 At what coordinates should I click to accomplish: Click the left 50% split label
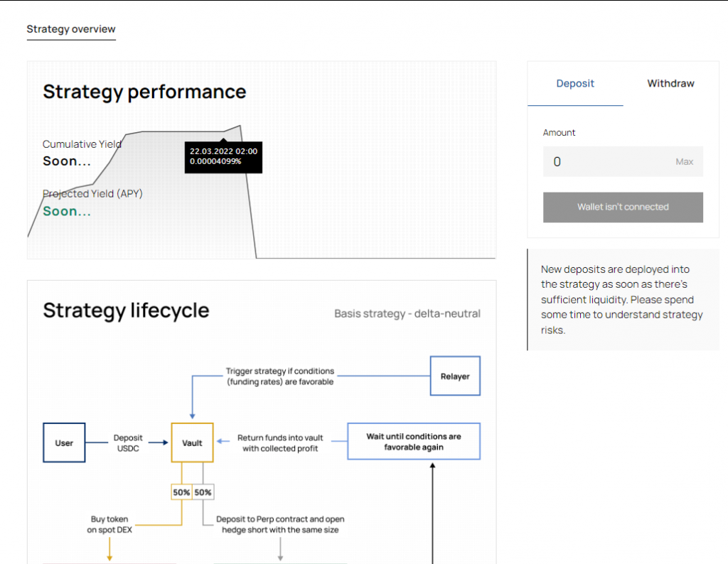coord(181,492)
